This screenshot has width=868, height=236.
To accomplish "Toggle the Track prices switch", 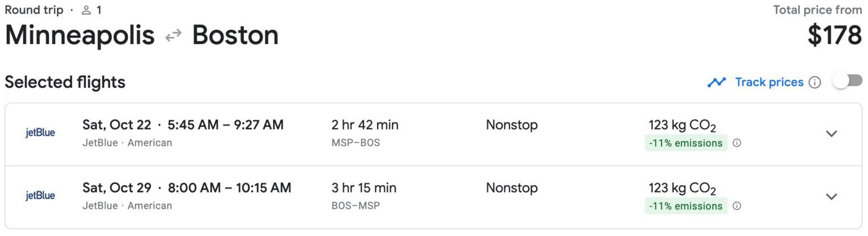I will coord(847,81).
